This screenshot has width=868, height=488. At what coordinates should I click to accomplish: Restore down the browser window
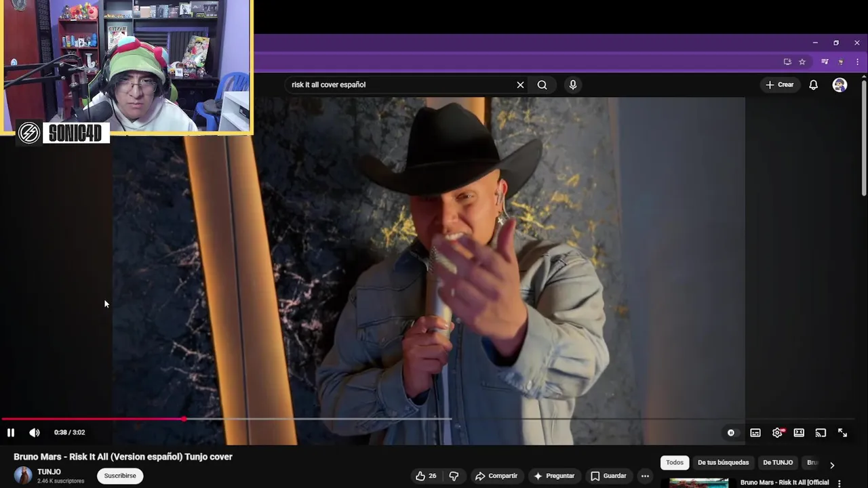point(836,43)
